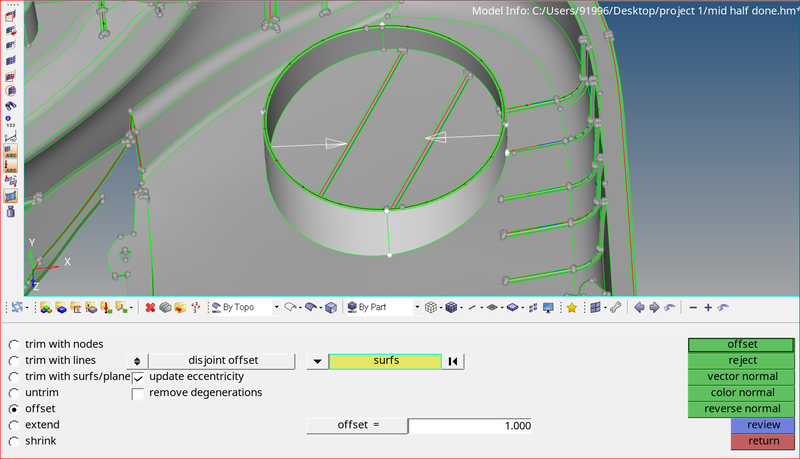The width and height of the screenshot is (800, 459).
Task: Enable the remove degenerations checkbox
Action: 138,394
